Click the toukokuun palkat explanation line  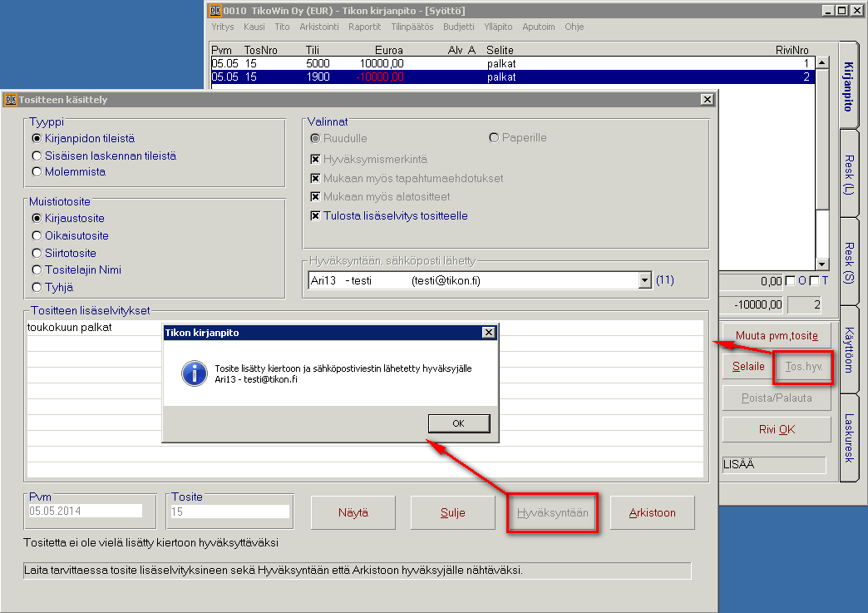[365, 327]
